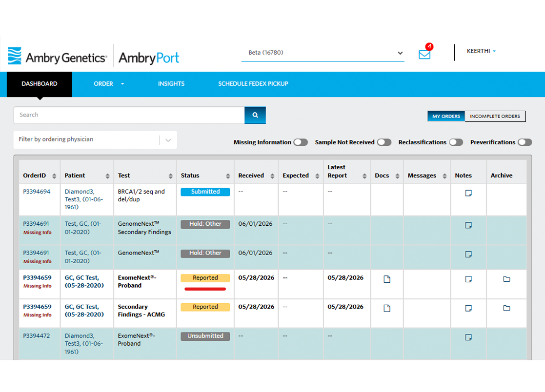This screenshot has width=545, height=392.
Task: Archive the ExomeNext-Proband reported order
Action: (506, 279)
